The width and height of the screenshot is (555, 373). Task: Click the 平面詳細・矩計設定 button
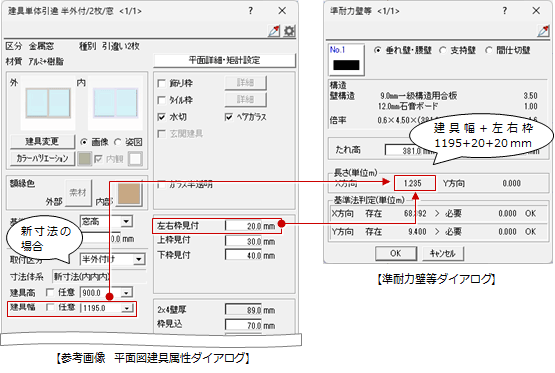coord(225,60)
